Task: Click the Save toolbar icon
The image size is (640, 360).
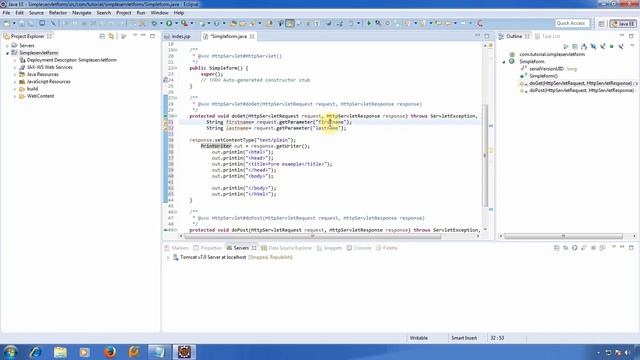Action: tap(22, 24)
